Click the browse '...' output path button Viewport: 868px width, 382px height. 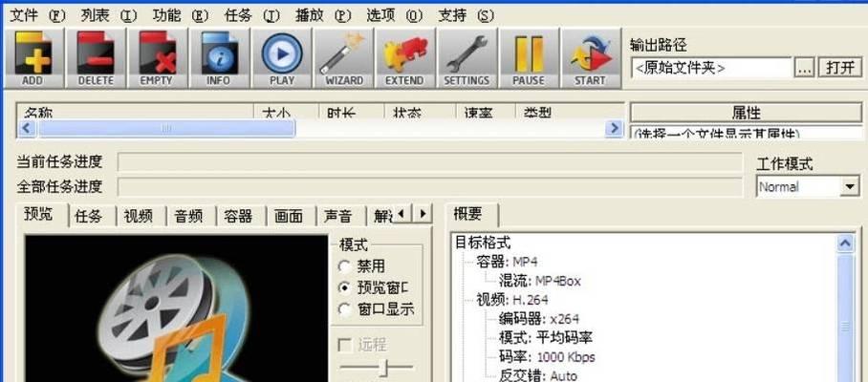tap(805, 68)
